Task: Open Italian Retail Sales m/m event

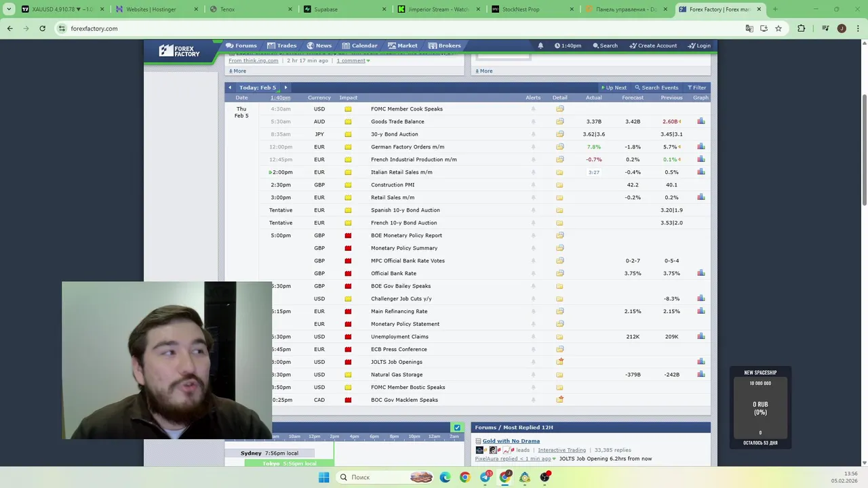Action: (x=401, y=172)
